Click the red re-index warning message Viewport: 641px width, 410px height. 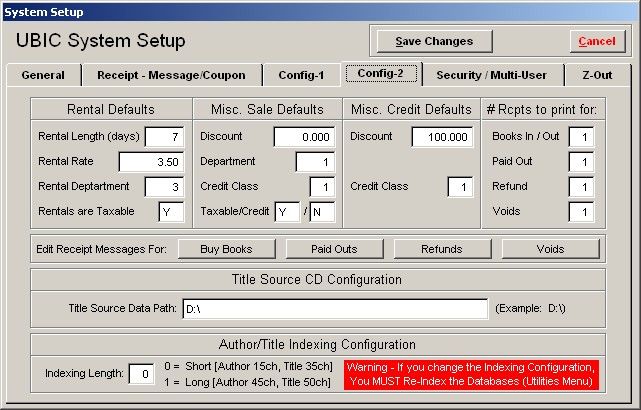[471, 374]
